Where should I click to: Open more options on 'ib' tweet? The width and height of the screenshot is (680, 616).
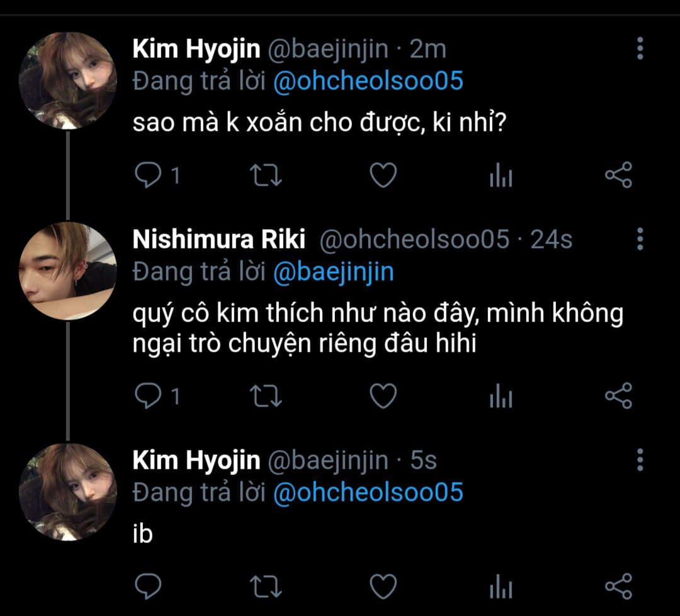640,460
